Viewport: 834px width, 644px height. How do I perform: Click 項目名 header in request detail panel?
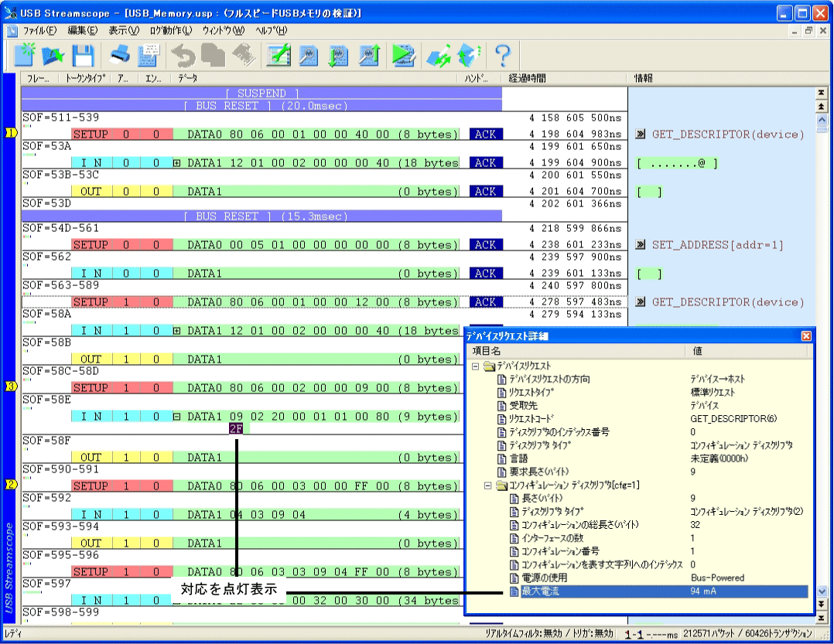(x=576, y=351)
